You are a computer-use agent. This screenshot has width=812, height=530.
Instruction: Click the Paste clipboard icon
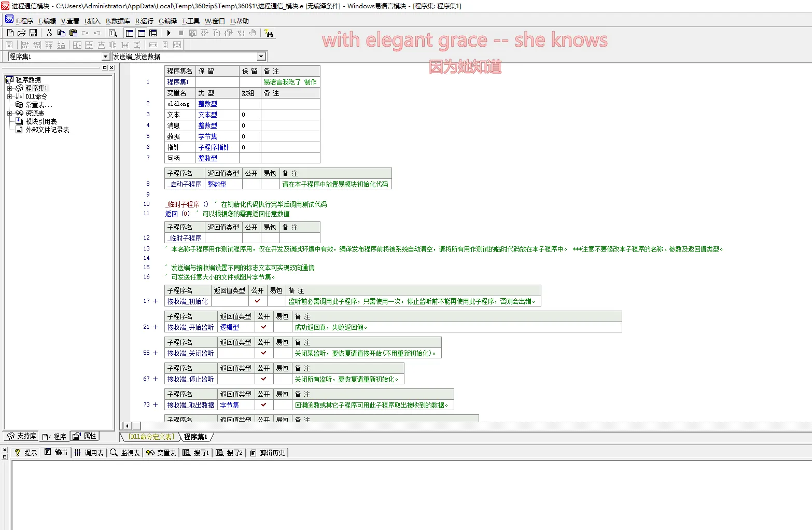point(73,33)
